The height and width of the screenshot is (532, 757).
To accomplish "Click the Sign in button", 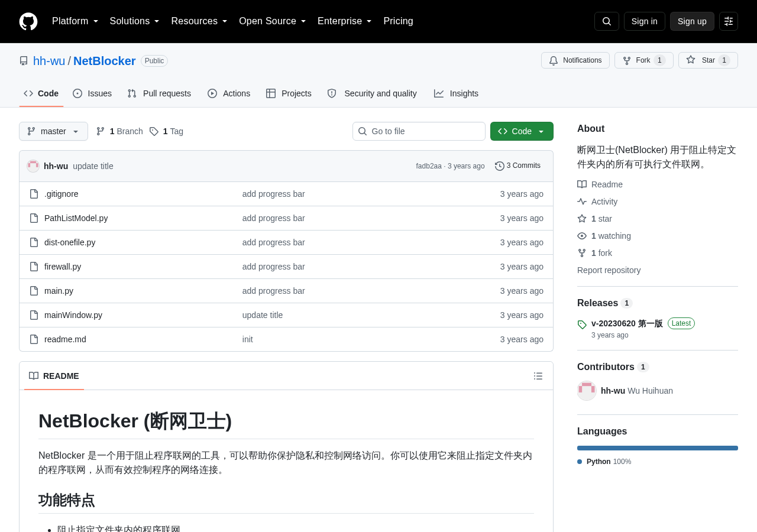I will [645, 21].
